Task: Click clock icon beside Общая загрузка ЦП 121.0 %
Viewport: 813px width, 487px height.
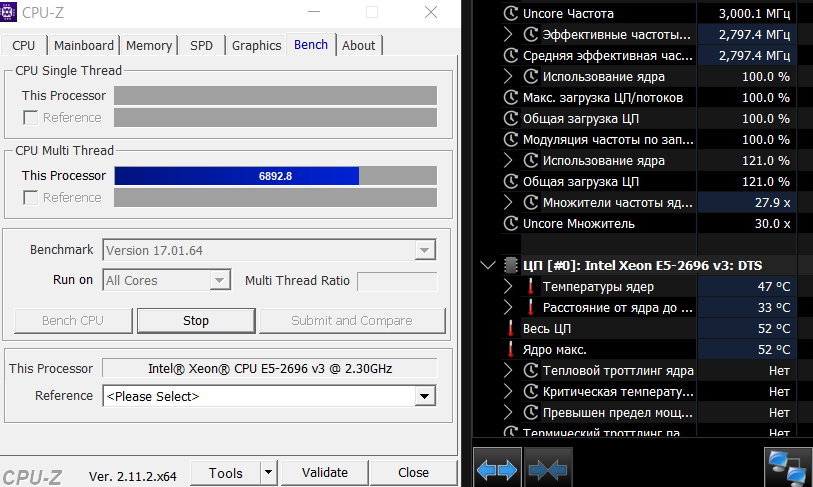Action: tap(511, 182)
